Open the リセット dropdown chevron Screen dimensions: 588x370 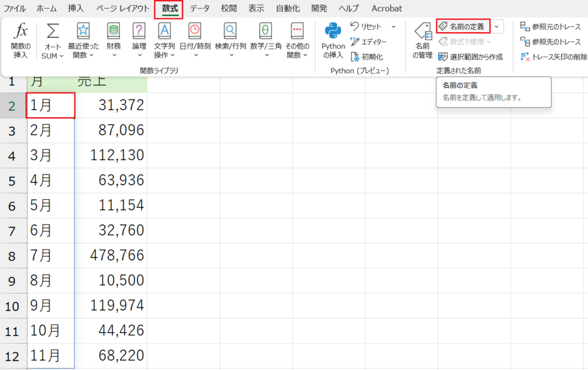(x=394, y=26)
